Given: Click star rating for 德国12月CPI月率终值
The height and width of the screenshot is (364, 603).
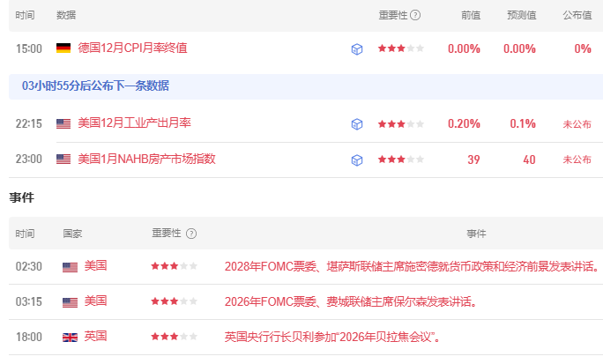Looking at the screenshot, I should click(x=401, y=48).
